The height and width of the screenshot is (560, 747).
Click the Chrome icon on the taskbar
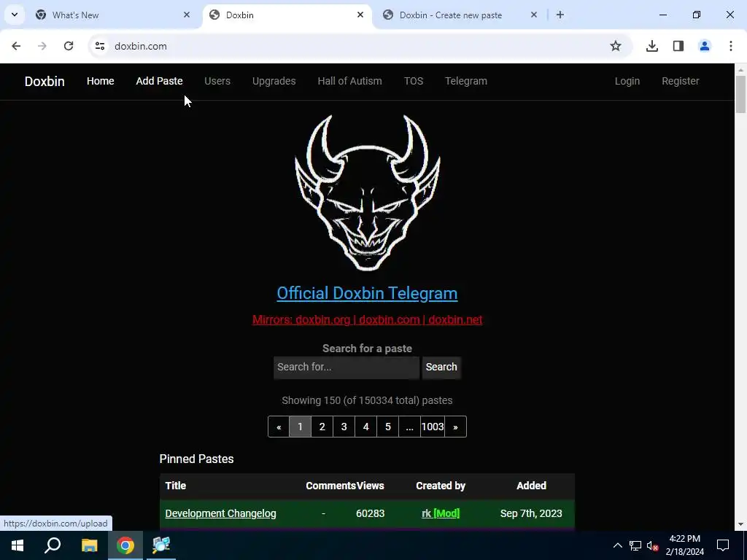point(125,545)
